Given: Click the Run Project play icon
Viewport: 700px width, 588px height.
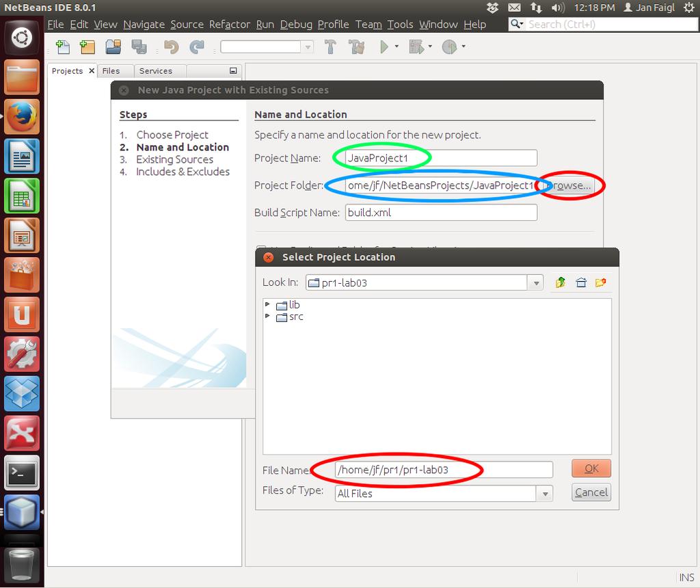Looking at the screenshot, I should (384, 46).
